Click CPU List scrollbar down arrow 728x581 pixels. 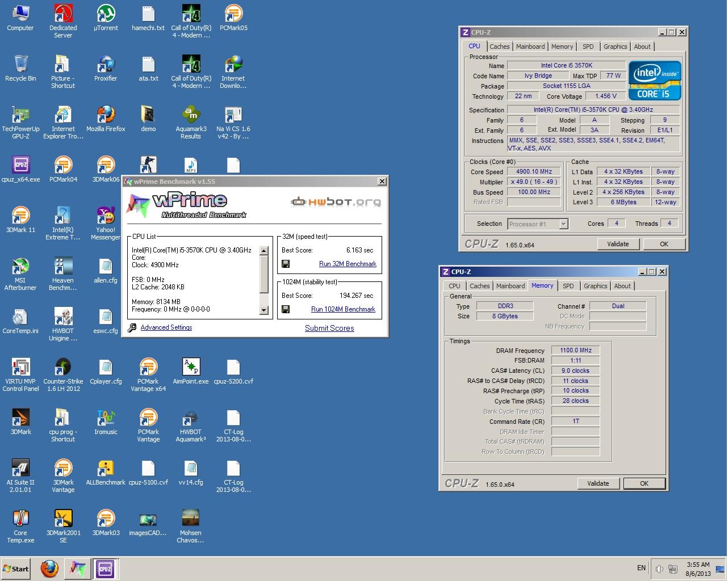pos(263,310)
